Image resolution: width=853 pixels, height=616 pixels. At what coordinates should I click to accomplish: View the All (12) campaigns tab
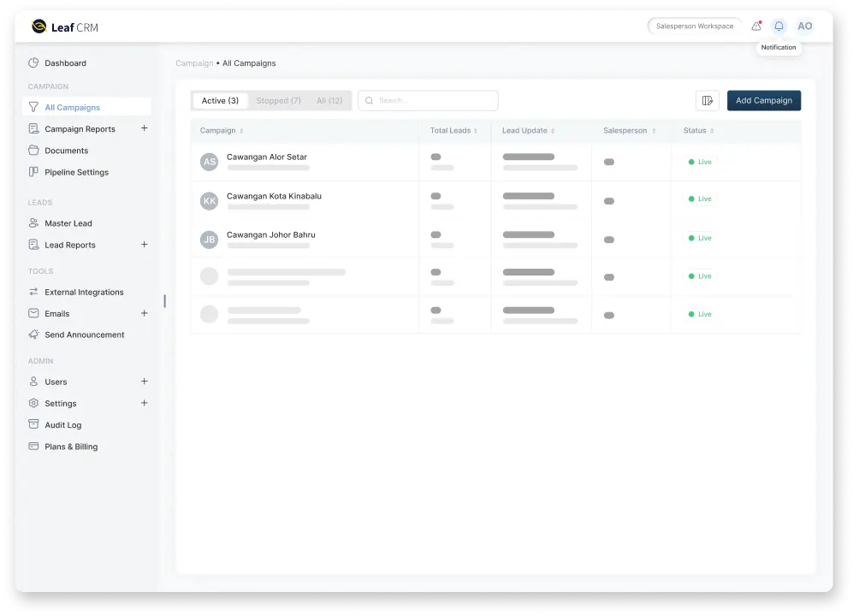tap(329, 100)
